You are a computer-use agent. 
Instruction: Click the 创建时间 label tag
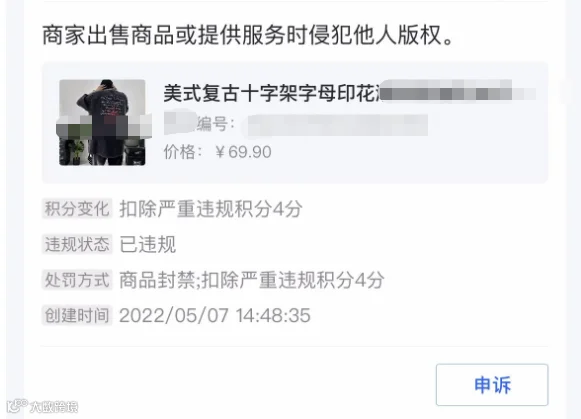77,315
